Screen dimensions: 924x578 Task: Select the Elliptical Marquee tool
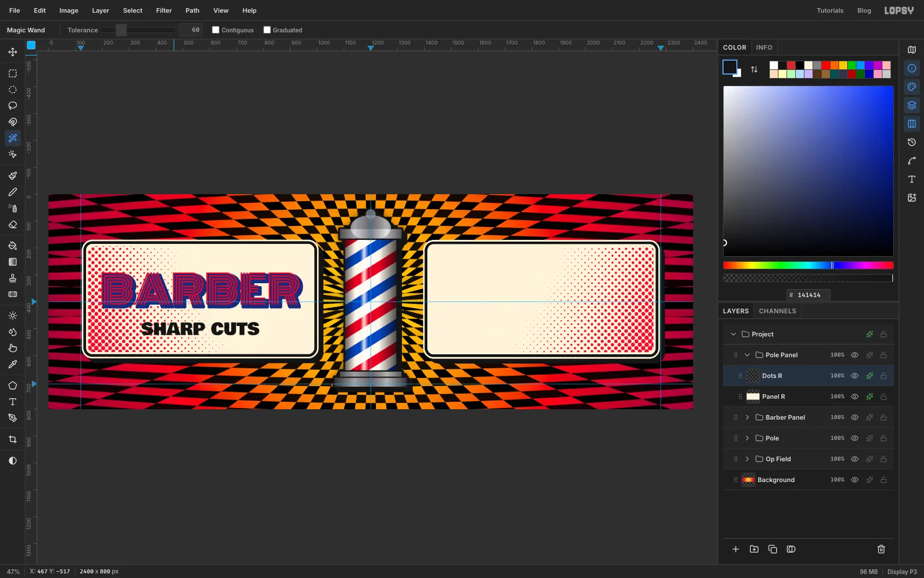[13, 90]
